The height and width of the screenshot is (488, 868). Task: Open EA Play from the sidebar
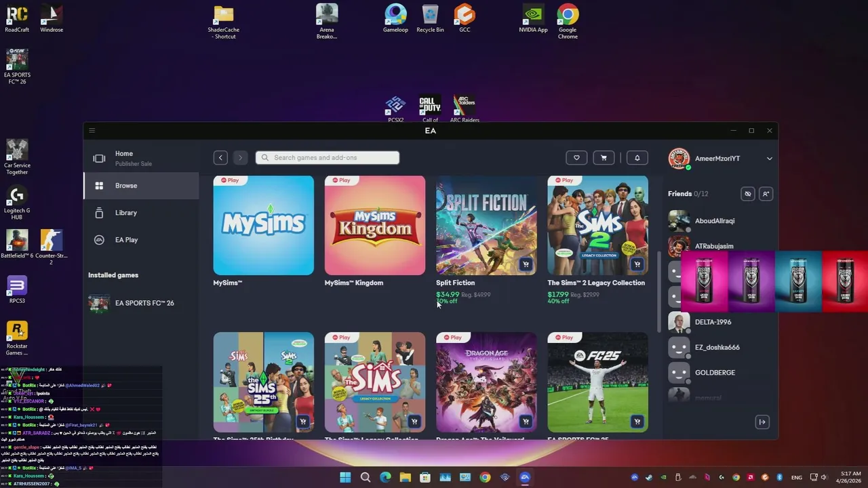141,240
